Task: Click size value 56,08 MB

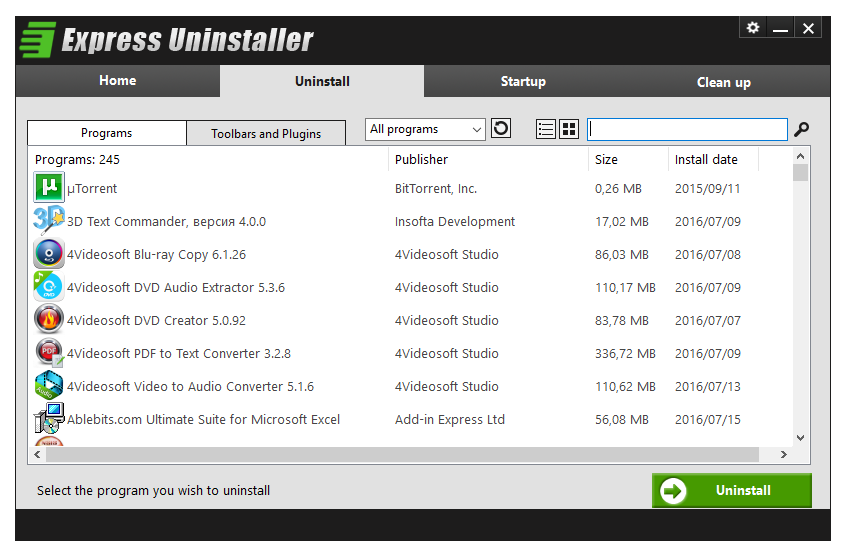Action: [622, 419]
